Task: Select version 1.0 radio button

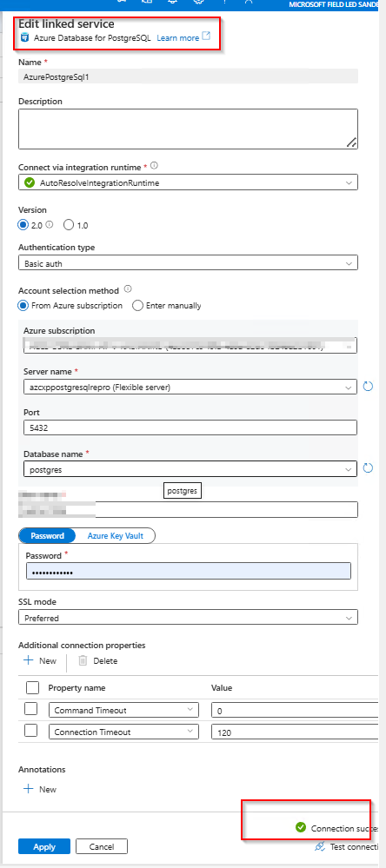Action: 69,225
